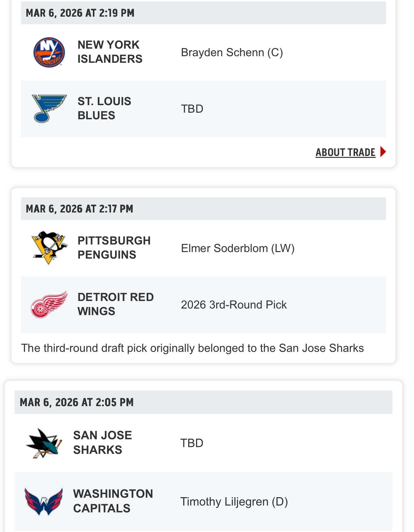The width and height of the screenshot is (414, 532).
Task: Click the 2026 3rd-Round Pick entry
Action: [234, 305]
